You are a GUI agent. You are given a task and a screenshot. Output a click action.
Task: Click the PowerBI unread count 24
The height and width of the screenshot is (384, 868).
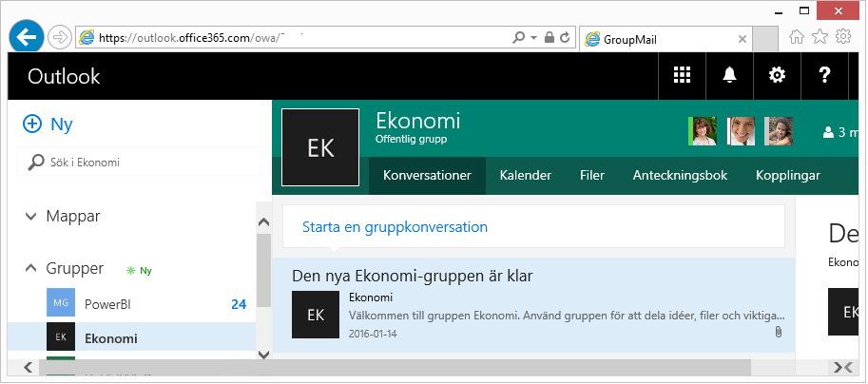(x=239, y=304)
